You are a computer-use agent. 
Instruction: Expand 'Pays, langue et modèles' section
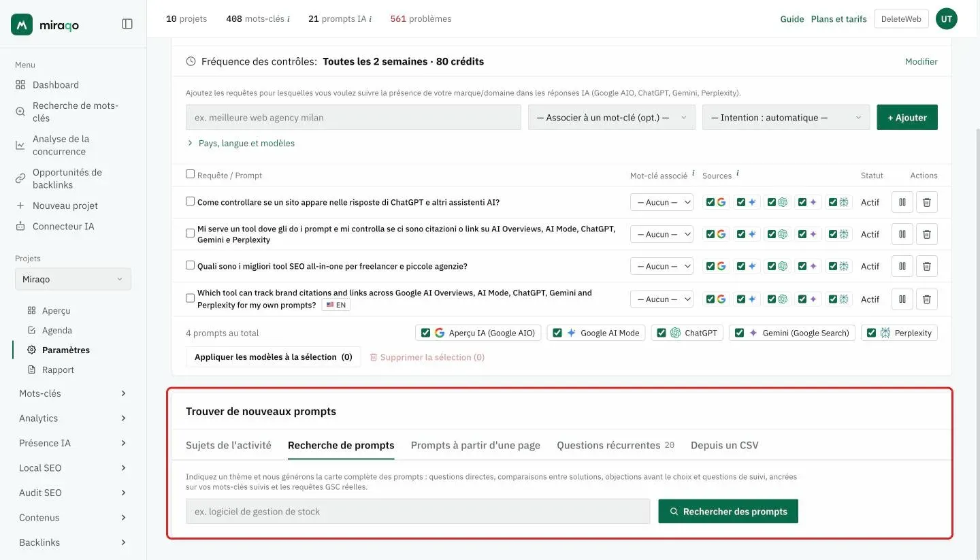[241, 143]
